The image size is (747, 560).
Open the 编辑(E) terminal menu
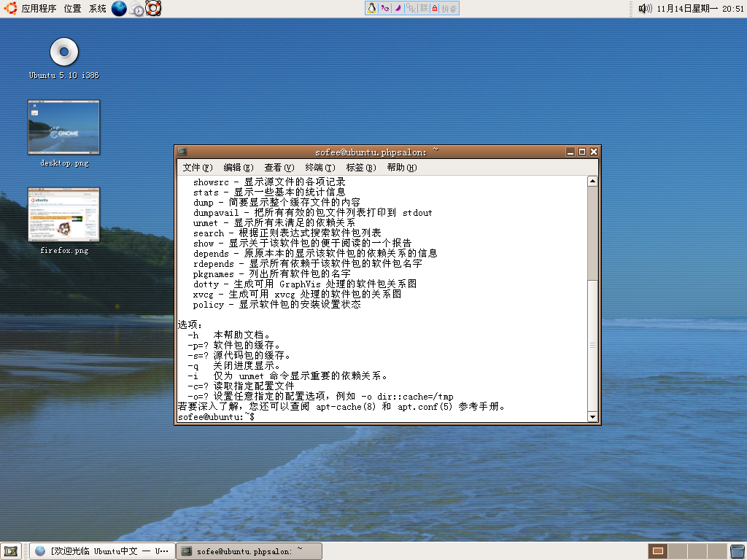[239, 168]
